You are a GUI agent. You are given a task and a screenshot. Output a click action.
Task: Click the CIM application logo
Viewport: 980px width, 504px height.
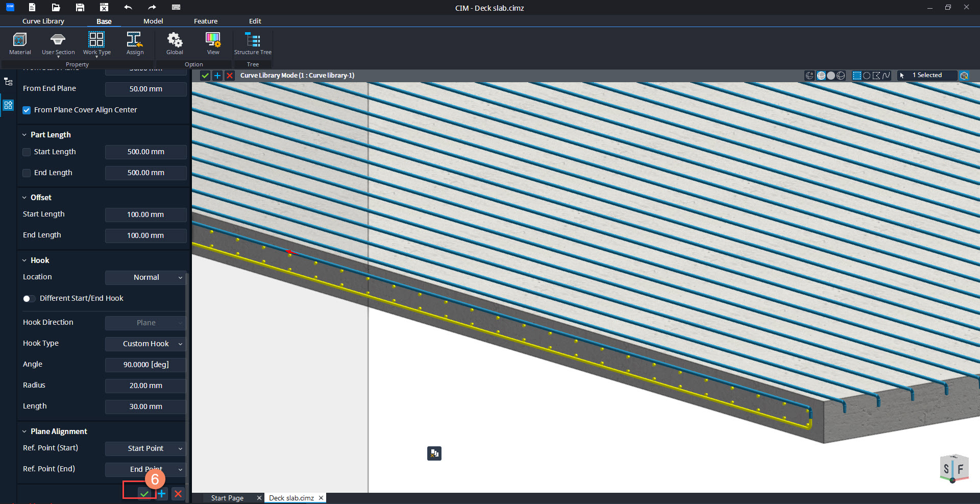(10, 7)
